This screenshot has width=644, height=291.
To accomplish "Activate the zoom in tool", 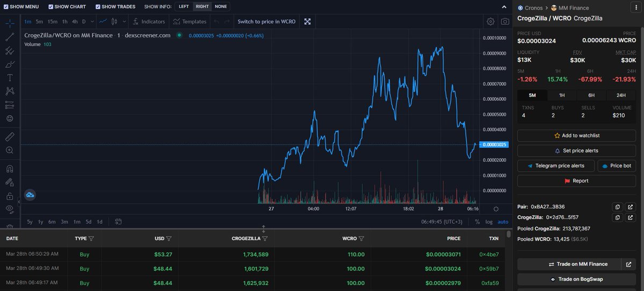I will [x=10, y=150].
